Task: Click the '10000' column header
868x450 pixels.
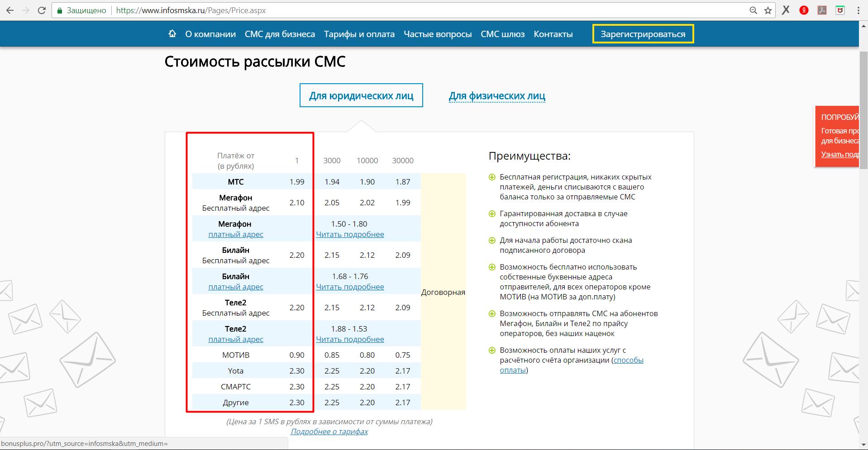Action: point(367,161)
